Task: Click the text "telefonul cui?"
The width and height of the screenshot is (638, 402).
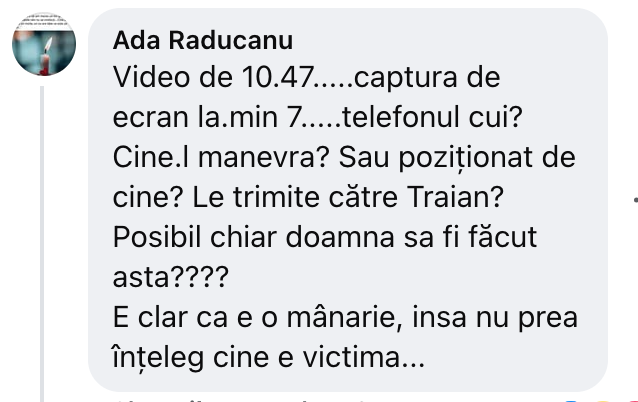Action: [x=432, y=117]
